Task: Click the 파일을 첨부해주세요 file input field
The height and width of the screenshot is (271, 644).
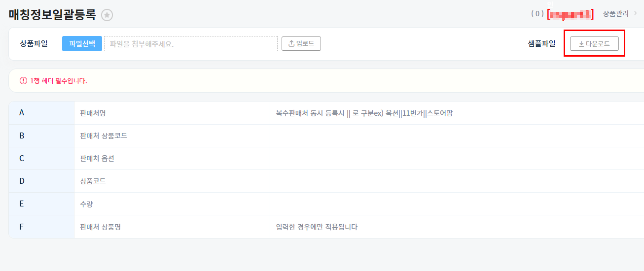Action: click(190, 43)
